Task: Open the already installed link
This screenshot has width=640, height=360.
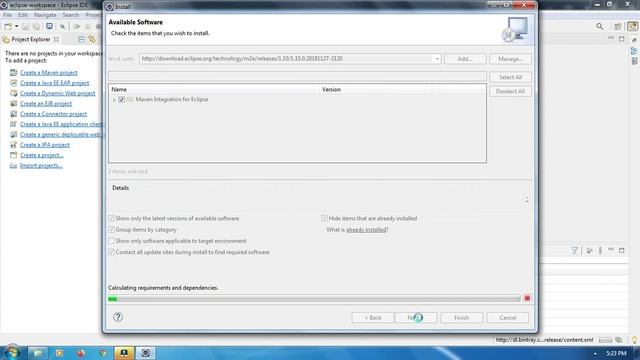Action: click(x=366, y=230)
